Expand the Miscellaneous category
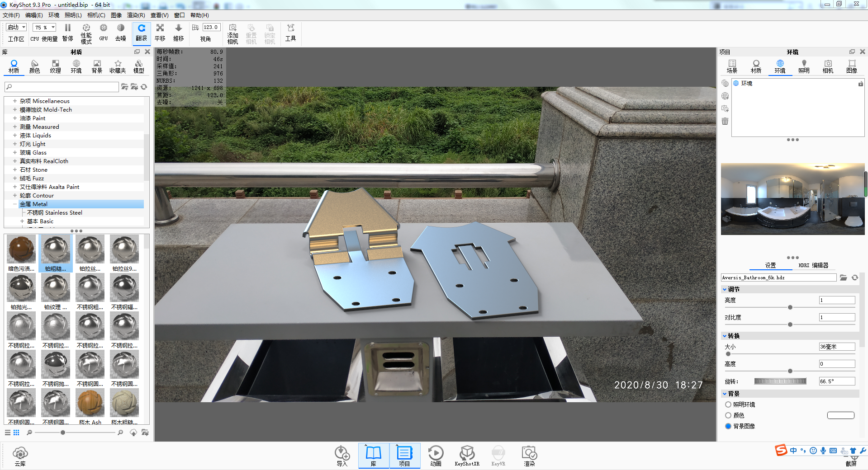Screen dimensions: 868x470 click(x=14, y=101)
